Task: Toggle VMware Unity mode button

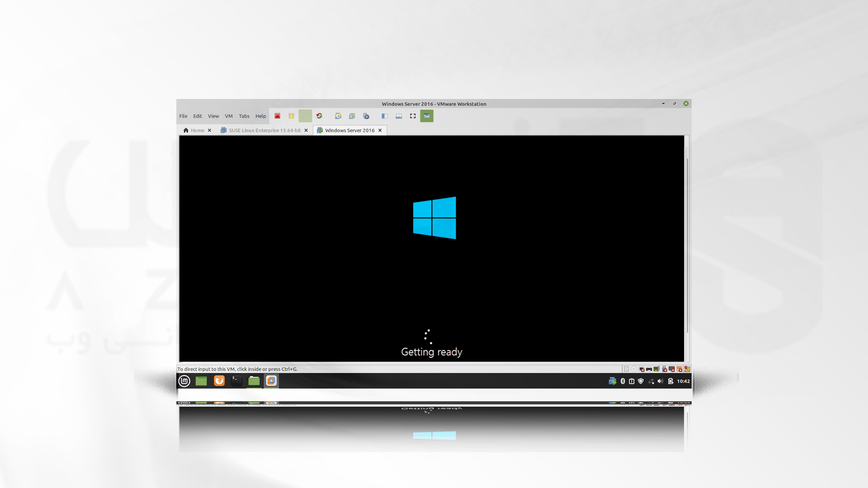Action: [x=426, y=116]
